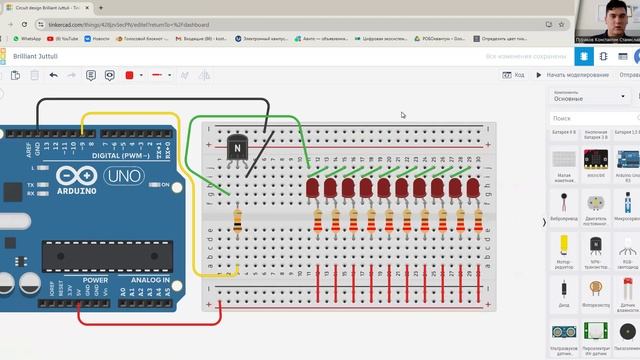Close the Circuit design browser tab
The height and width of the screenshot is (360, 640).
(87, 8)
